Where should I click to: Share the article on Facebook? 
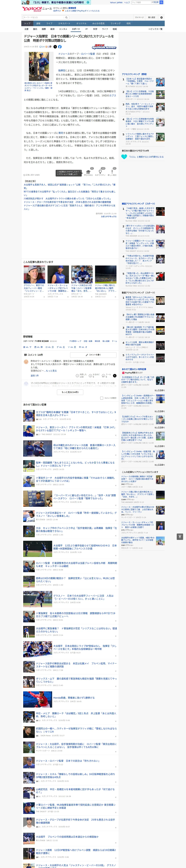click(60, 47)
